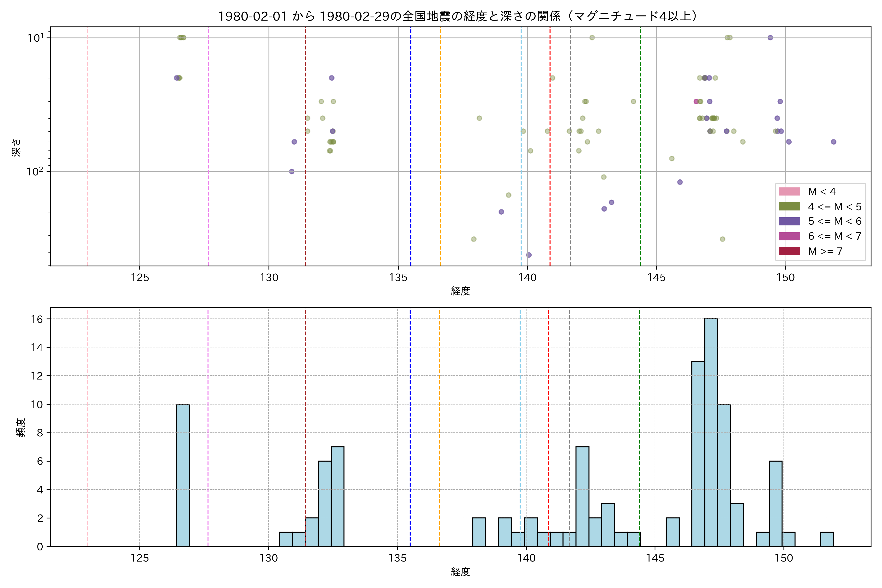Click the purple 5 <= M < 6 legend swatch
Viewport: 882px width, 588px height.
coord(789,221)
